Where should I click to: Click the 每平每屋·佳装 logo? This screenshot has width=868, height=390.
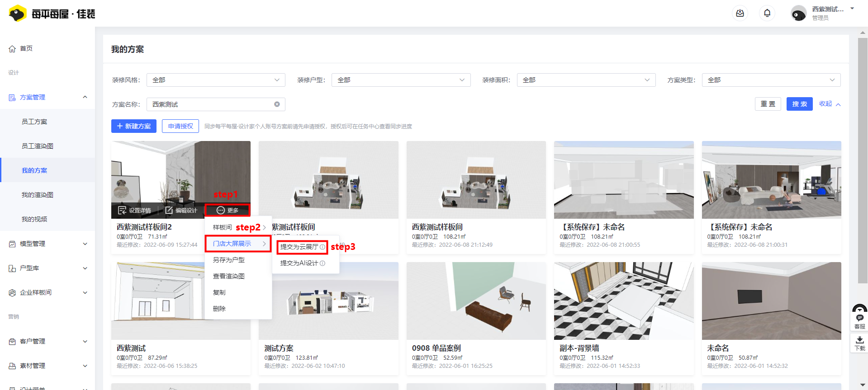(52, 14)
